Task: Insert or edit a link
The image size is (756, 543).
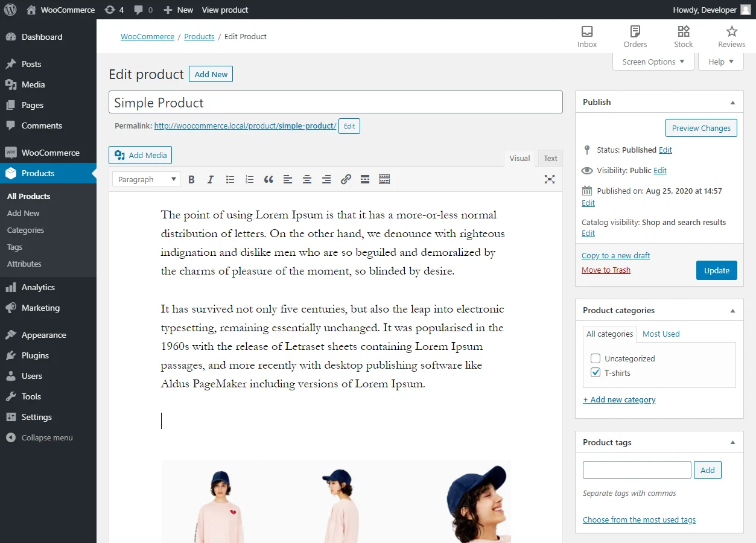Action: click(346, 179)
